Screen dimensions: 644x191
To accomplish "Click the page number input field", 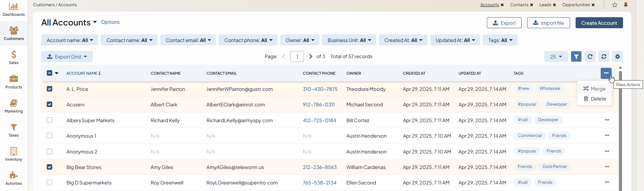I will tap(297, 56).
